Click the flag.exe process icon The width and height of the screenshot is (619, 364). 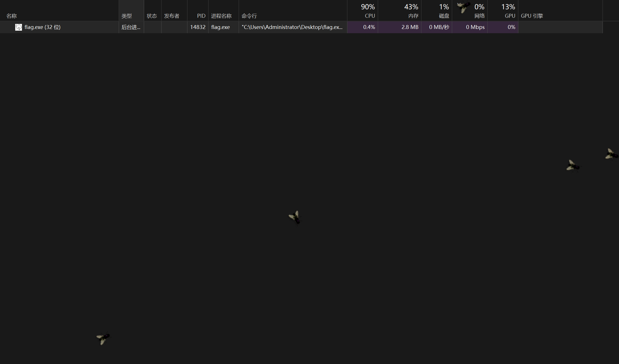pos(19,27)
